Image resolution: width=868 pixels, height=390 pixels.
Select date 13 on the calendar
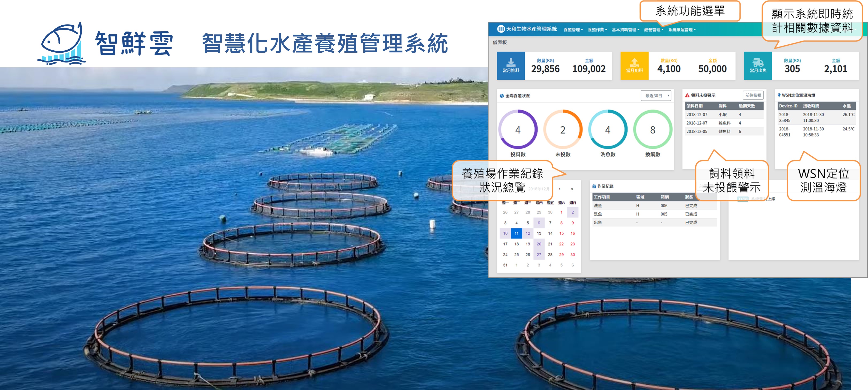point(539,233)
